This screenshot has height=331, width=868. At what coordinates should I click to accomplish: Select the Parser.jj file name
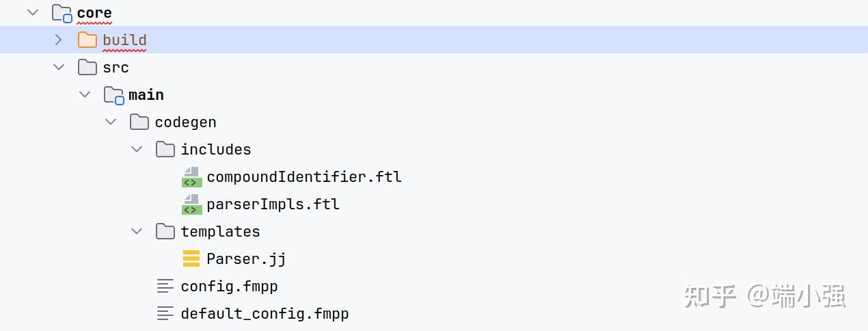pos(246,259)
